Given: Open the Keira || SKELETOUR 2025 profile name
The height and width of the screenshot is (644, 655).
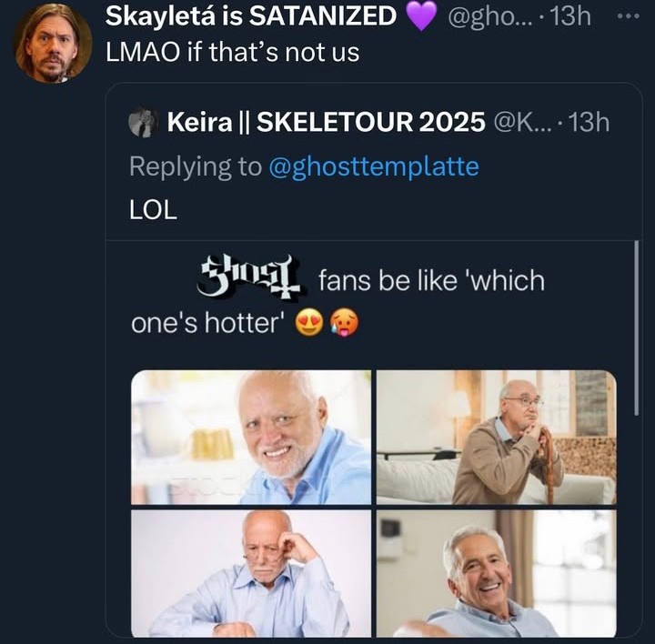Looking at the screenshot, I should pos(326,123).
